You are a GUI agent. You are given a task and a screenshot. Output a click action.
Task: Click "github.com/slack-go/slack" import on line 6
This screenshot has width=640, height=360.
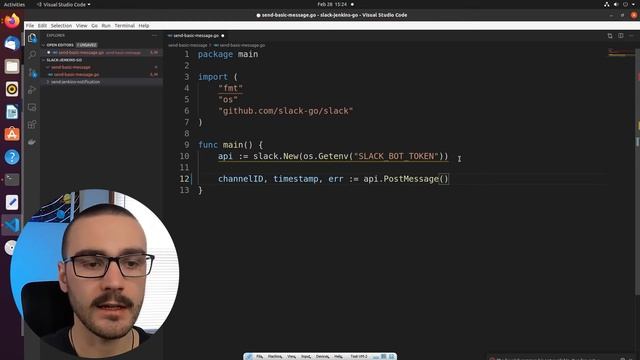[285, 111]
